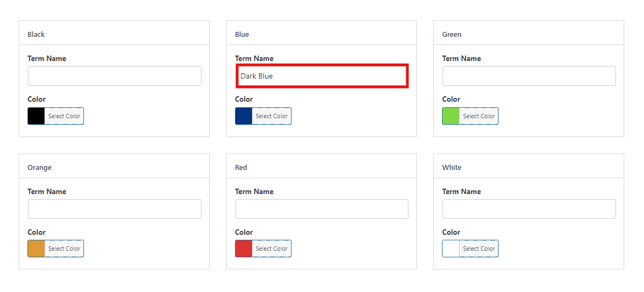
Task: Open Select Color for Green term
Action: click(x=479, y=116)
